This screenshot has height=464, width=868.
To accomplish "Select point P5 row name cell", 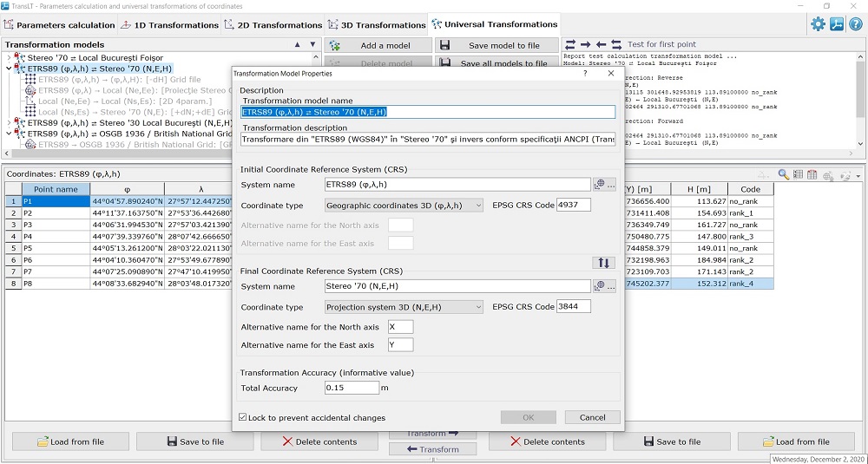I will tap(56, 248).
